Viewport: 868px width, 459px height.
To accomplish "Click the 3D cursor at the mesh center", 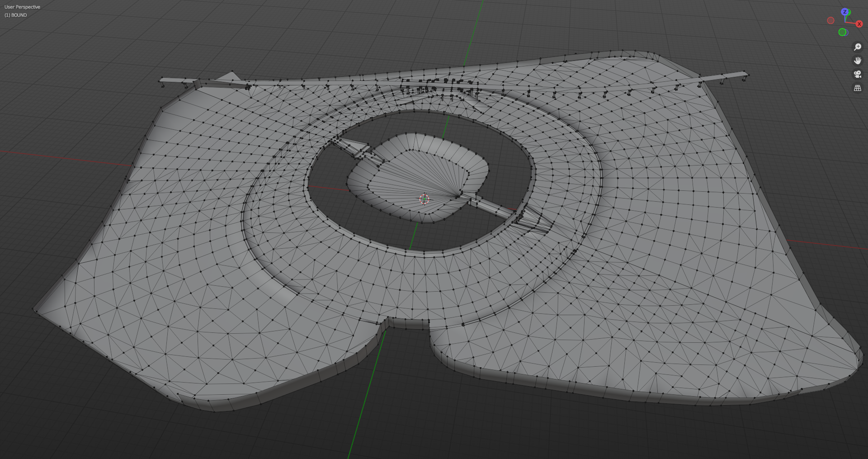I will pos(424,199).
